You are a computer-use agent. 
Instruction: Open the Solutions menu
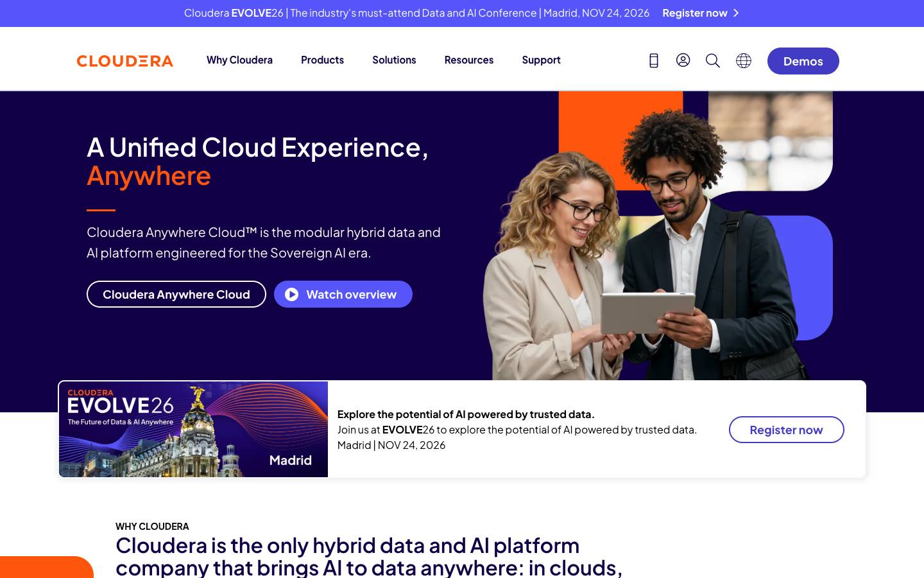[394, 60]
